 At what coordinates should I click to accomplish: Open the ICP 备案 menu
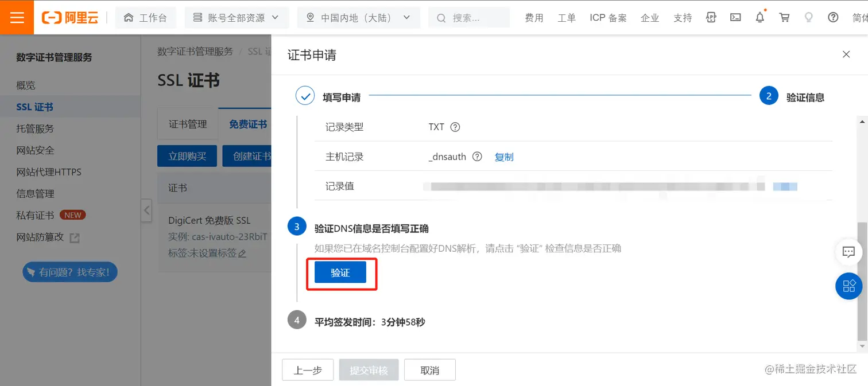click(x=608, y=18)
